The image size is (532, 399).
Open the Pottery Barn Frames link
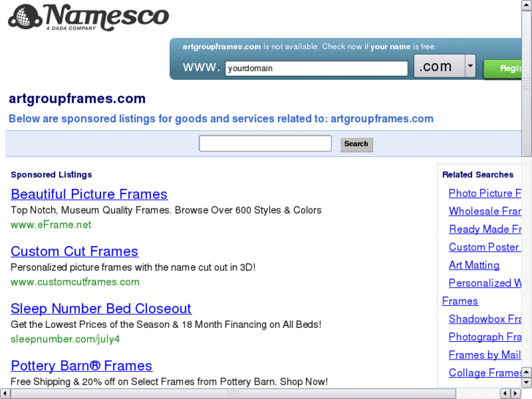point(81,366)
